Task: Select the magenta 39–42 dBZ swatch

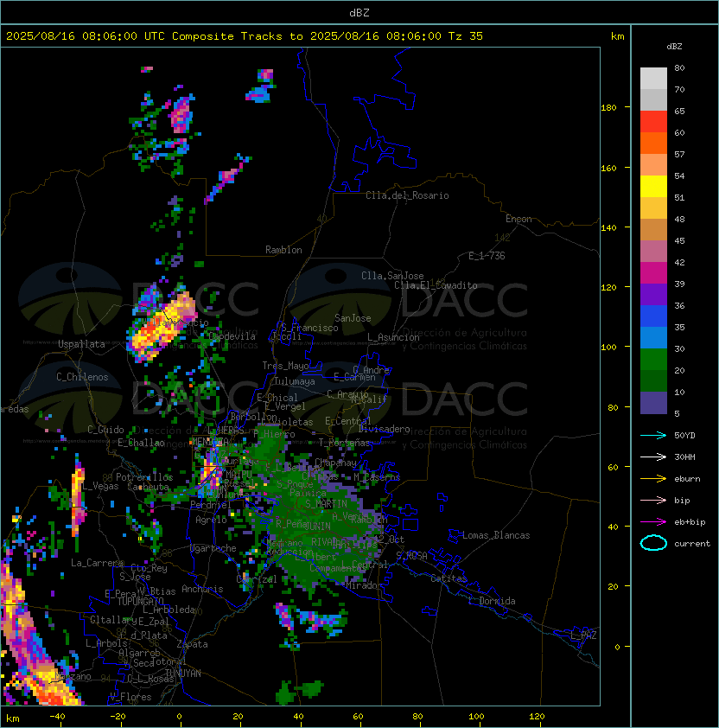Action: (653, 272)
